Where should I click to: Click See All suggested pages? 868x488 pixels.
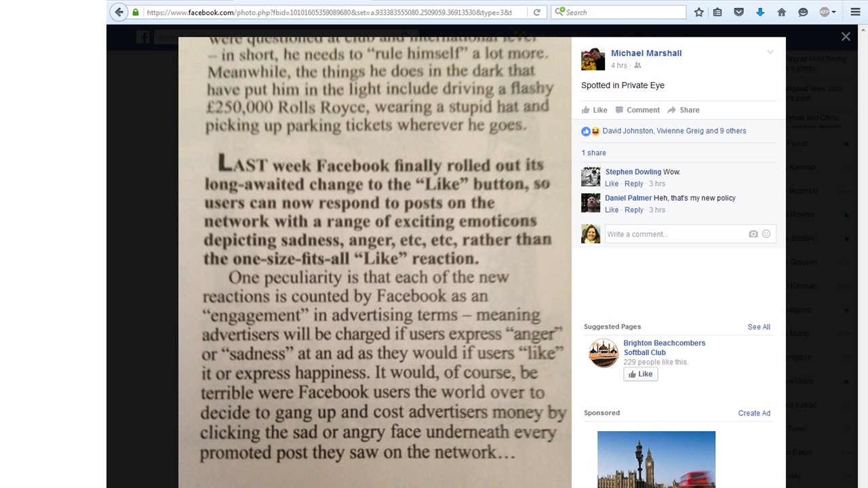pyautogui.click(x=759, y=327)
